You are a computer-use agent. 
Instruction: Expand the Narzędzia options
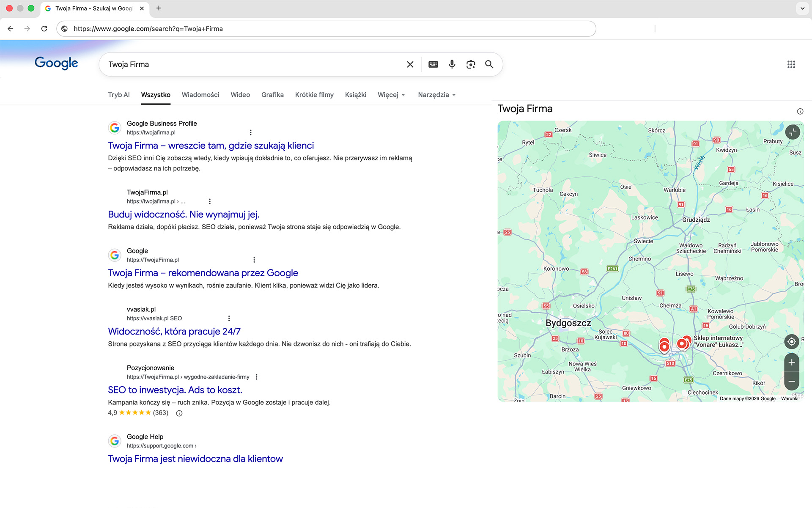click(436, 95)
